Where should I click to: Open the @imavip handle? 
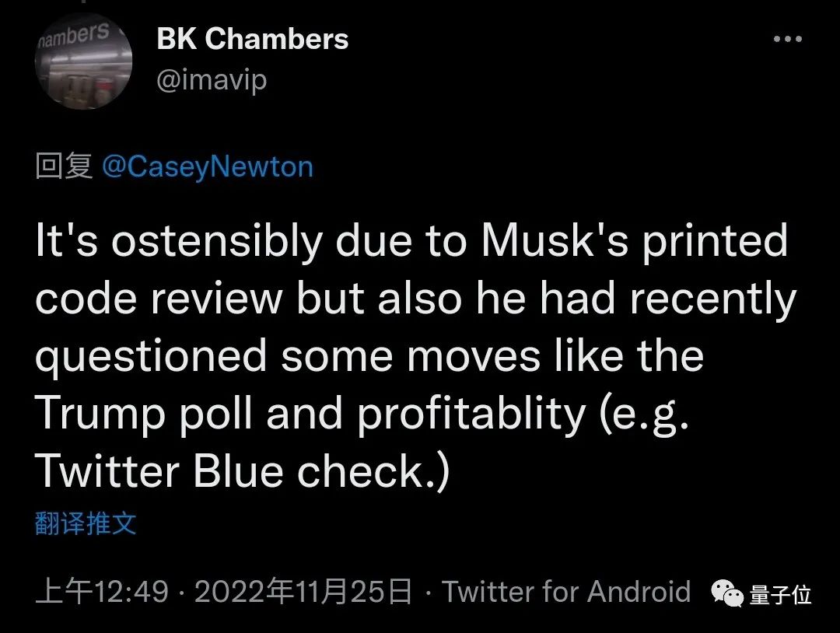[x=212, y=80]
